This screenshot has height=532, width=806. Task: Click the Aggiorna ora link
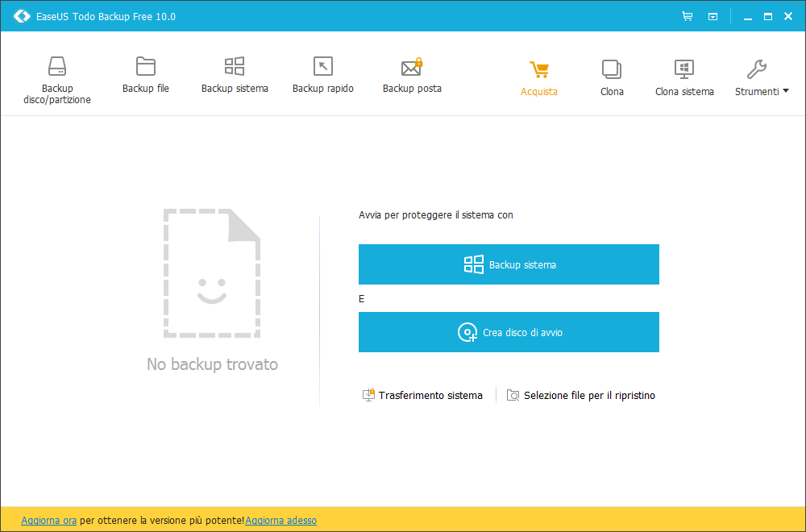click(x=49, y=521)
